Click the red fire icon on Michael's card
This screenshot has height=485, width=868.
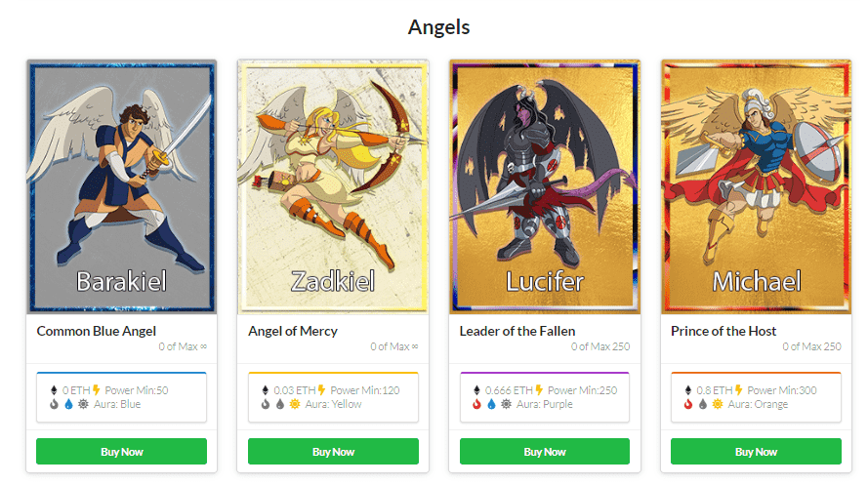(688, 404)
